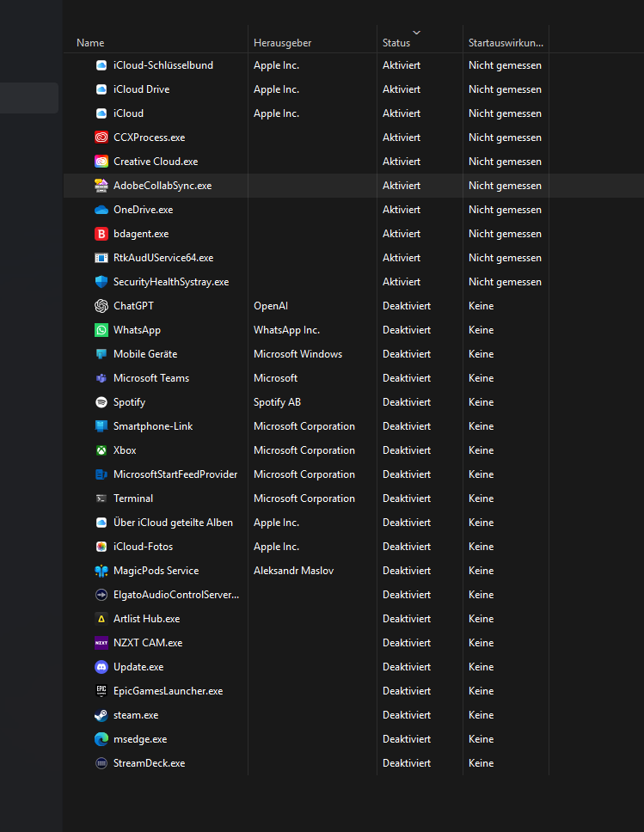Click the Creative Cloud.exe rainbow icon
Screen dimensions: 644x832
[x=101, y=162]
